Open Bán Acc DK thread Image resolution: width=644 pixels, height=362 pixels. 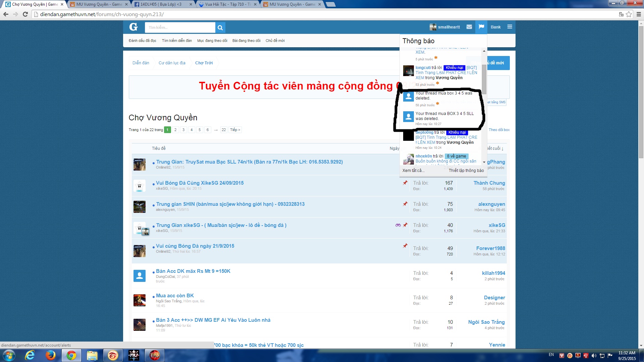coord(193,271)
